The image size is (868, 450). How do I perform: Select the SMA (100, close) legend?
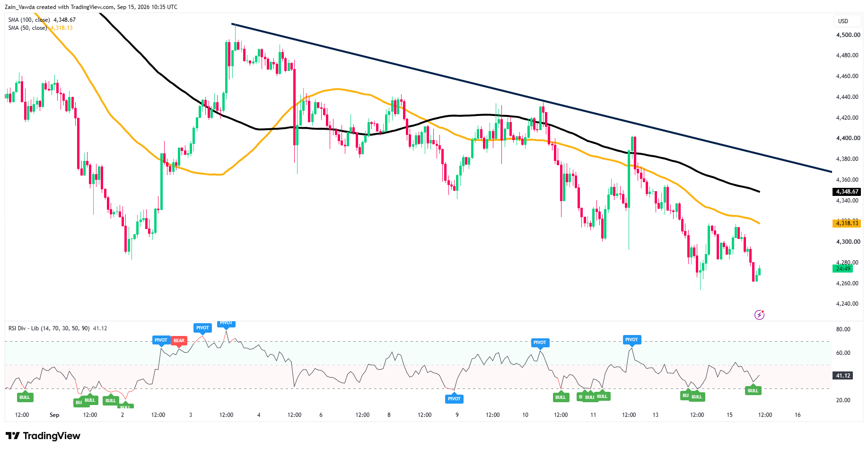[x=42, y=20]
